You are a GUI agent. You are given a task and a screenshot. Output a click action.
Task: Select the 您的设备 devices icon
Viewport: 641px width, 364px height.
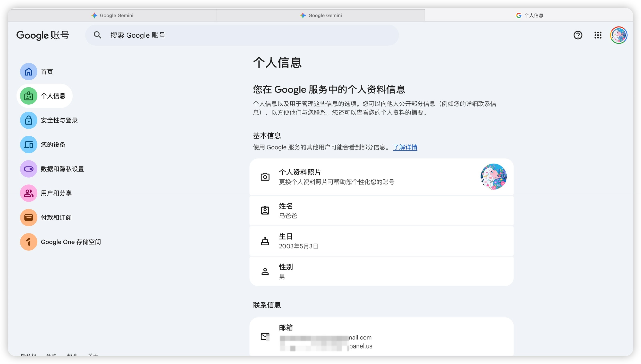tap(28, 144)
